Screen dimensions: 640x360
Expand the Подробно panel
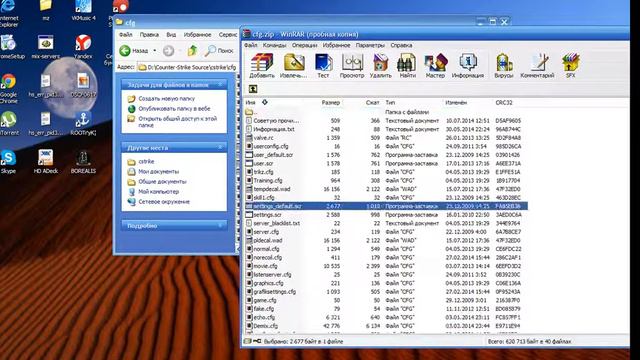(220, 225)
